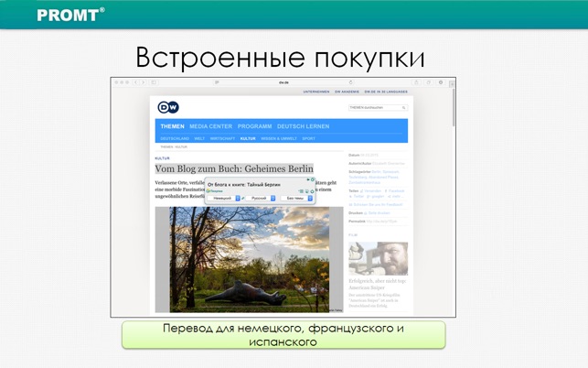588x368 pixels.
Task: Open the American Sniper article thumbnail
Action: pos(378,258)
